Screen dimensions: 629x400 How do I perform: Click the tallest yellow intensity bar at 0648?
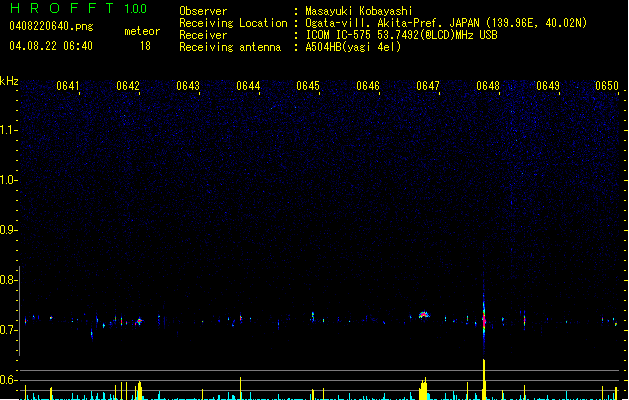(x=484, y=379)
